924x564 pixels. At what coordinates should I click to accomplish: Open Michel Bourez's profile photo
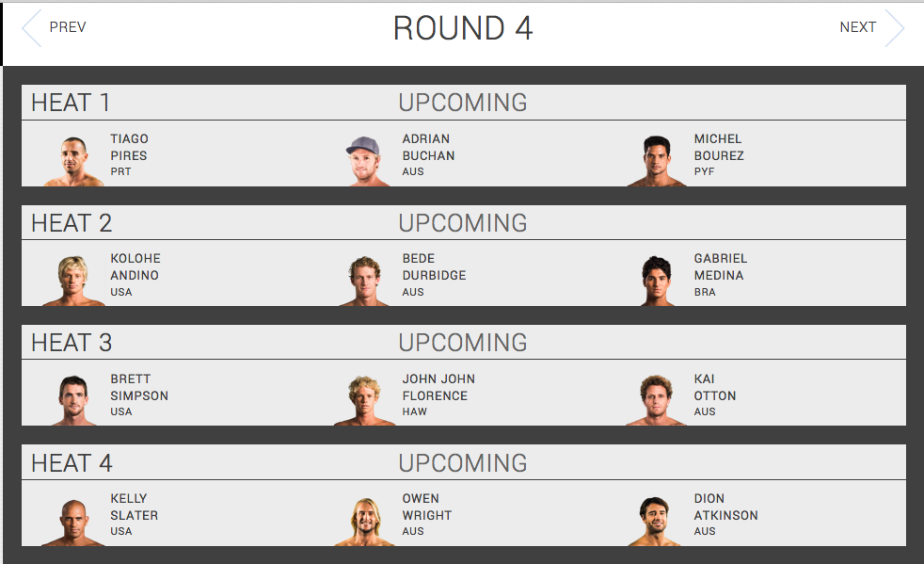pyautogui.click(x=657, y=161)
